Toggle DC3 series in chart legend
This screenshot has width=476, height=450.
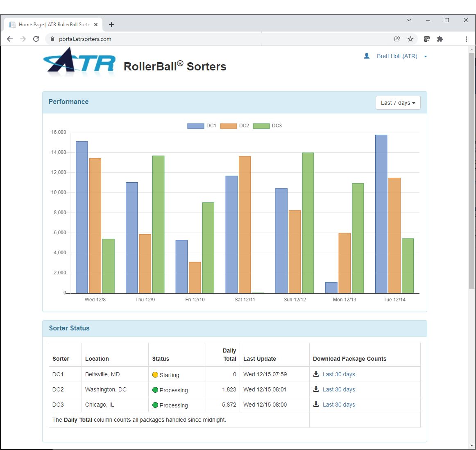[267, 126]
